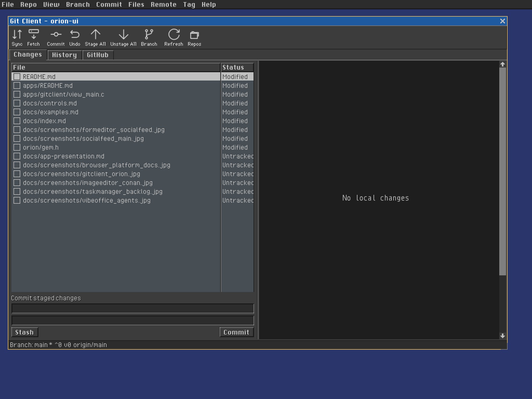Focus the commit summary input field
Image resolution: width=532 pixels, height=399 pixels.
point(133,309)
